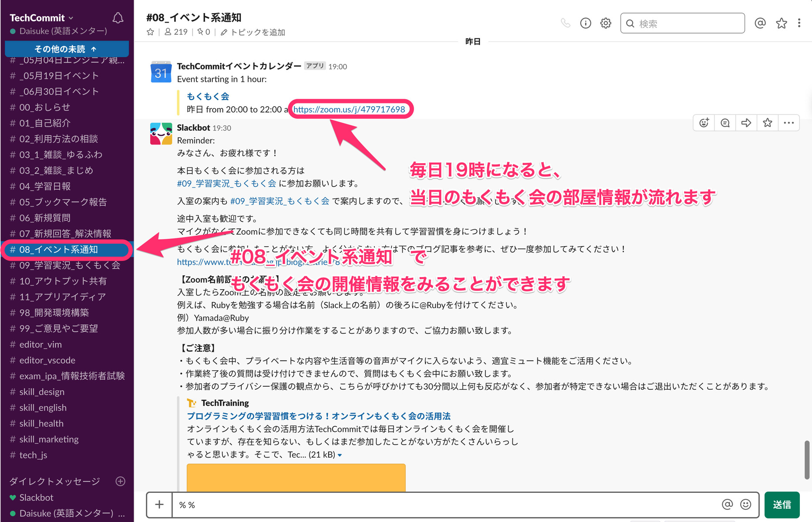Open channel 04_学習日報
Image resolution: width=812 pixels, height=522 pixels.
[67, 186]
